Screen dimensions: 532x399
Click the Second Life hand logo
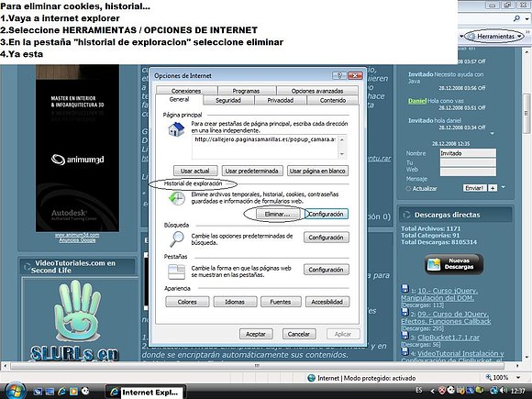pyautogui.click(x=78, y=310)
